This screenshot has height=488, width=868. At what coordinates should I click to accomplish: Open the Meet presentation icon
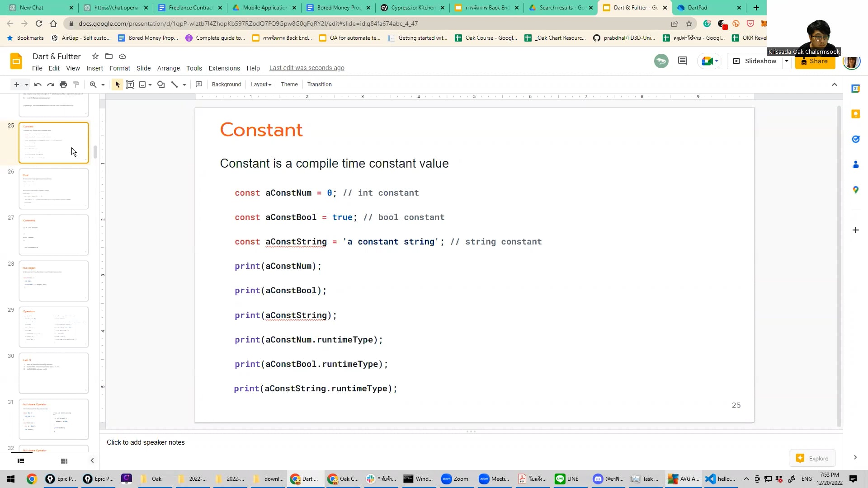pyautogui.click(x=707, y=61)
